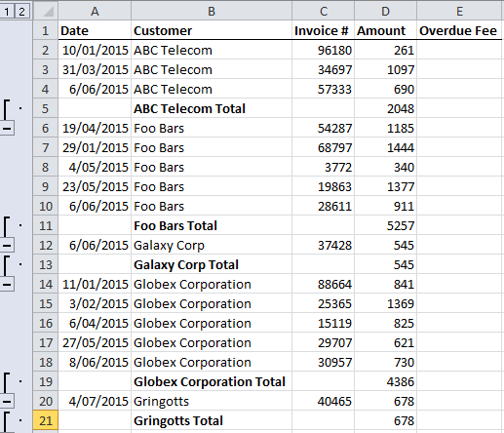This screenshot has width=504, height=433.
Task: Select row 5 header
Action: [46, 108]
